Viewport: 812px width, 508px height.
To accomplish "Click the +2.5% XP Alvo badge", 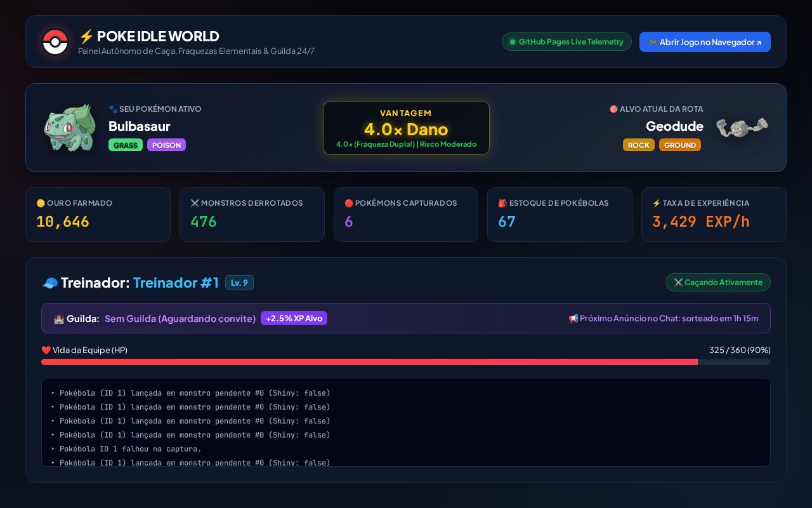I will 294,318.
